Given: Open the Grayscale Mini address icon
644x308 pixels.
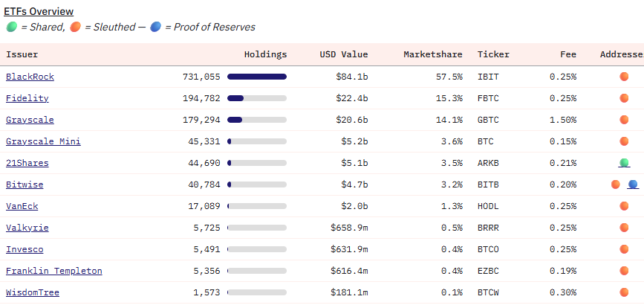Looking at the screenshot, I should coord(624,141).
